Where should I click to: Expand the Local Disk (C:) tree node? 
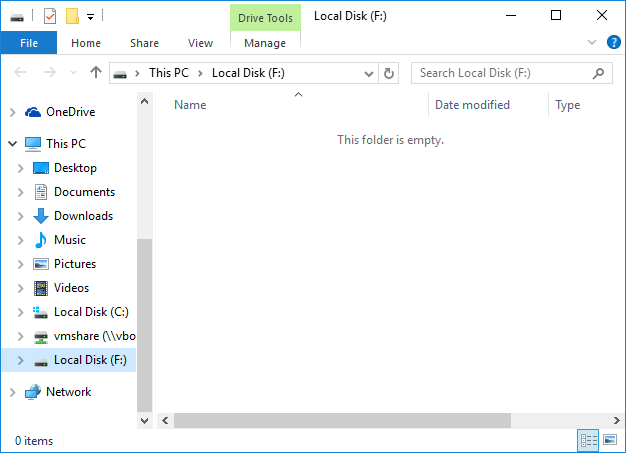(20, 312)
